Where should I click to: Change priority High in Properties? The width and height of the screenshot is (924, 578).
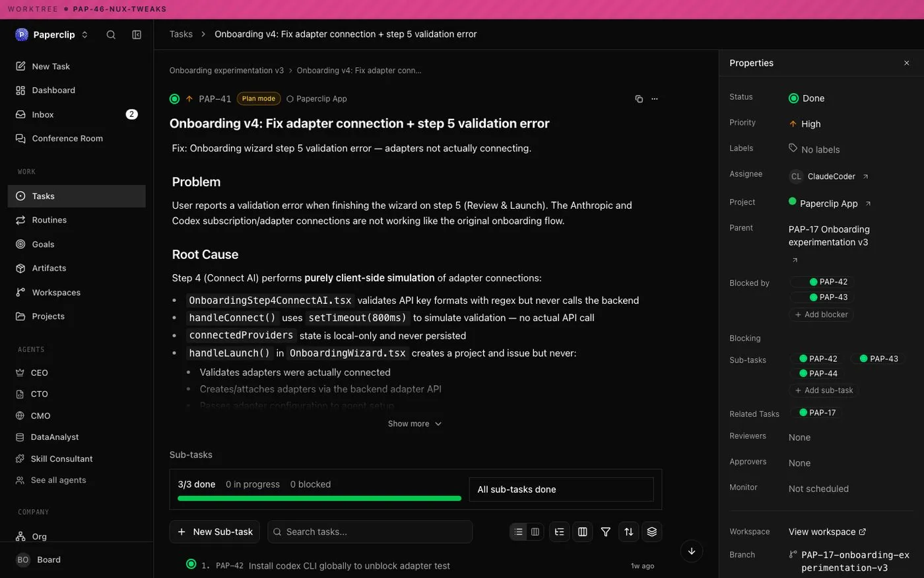click(x=805, y=124)
